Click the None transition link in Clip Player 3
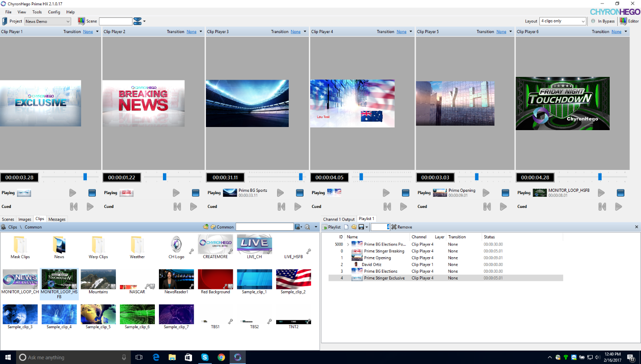Screen dimensions: 641x364 click(295, 32)
